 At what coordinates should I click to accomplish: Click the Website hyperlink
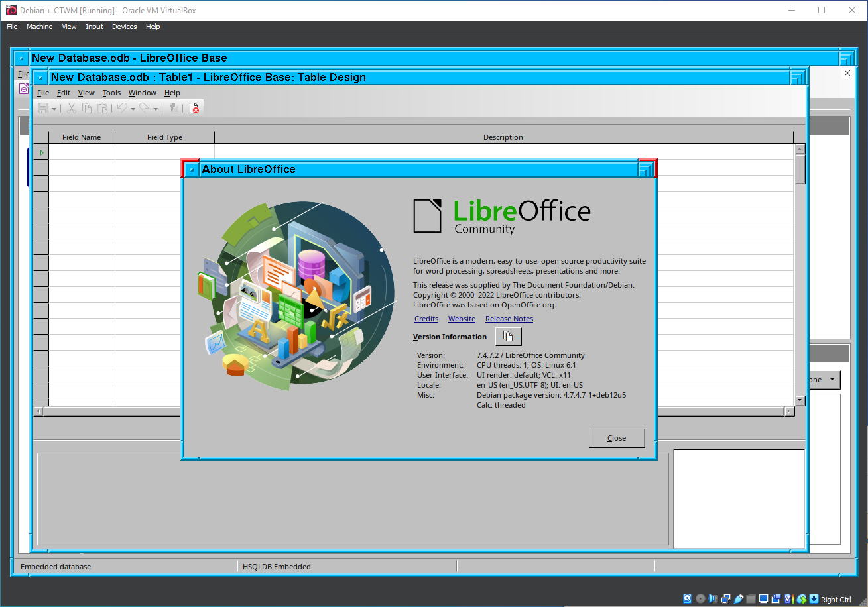pyautogui.click(x=462, y=319)
